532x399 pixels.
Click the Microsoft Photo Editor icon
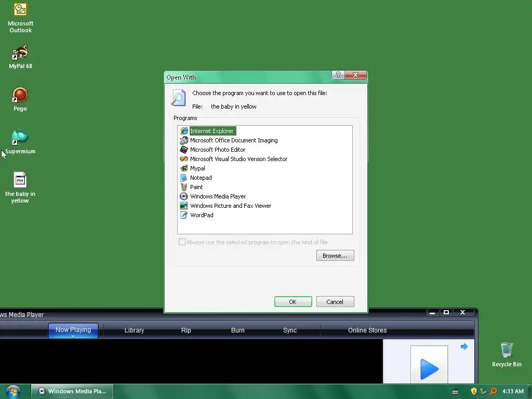click(x=184, y=150)
